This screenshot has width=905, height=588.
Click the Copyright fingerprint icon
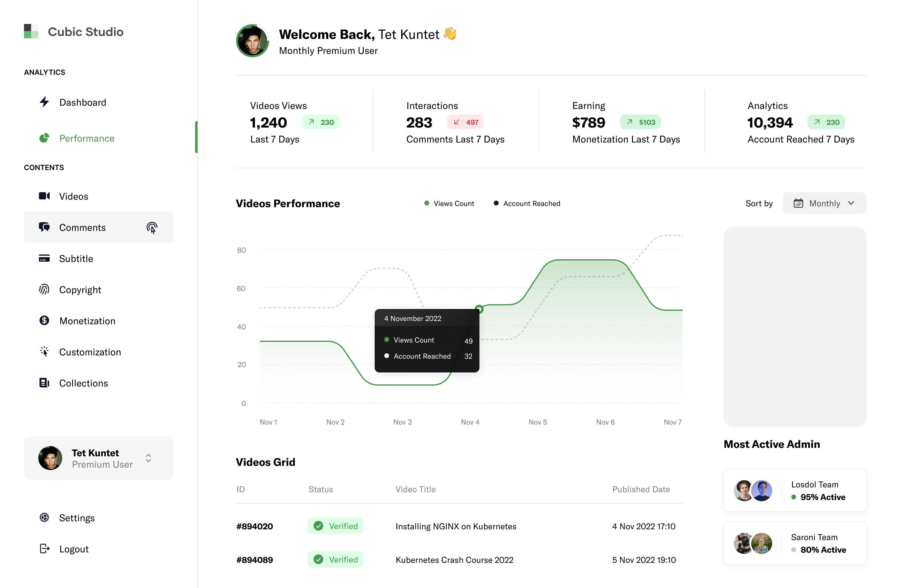44,290
